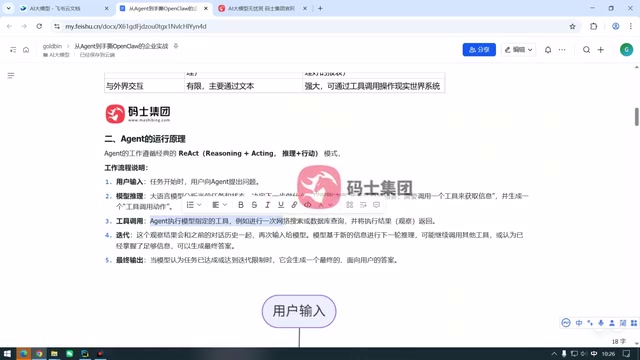Click the 二、Agent的运行原理 heading
The width and height of the screenshot is (640, 360).
(x=145, y=139)
